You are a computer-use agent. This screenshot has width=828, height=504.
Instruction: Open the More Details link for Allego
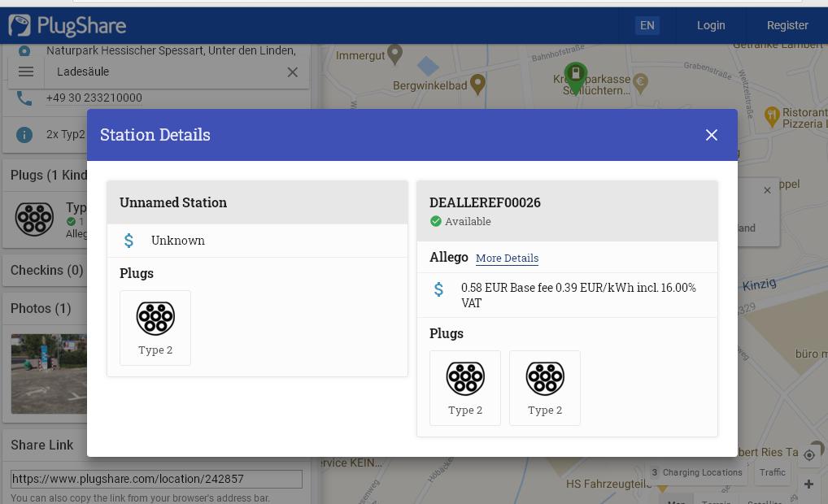(x=507, y=258)
